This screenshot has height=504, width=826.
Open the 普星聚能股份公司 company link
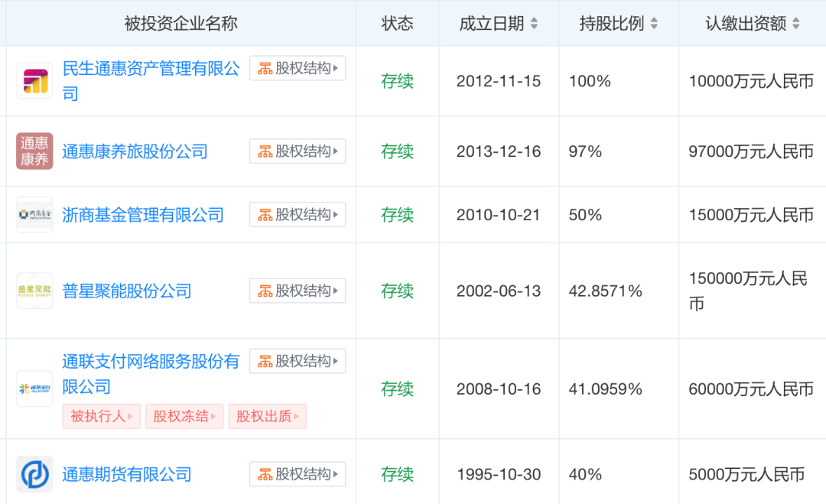127,291
